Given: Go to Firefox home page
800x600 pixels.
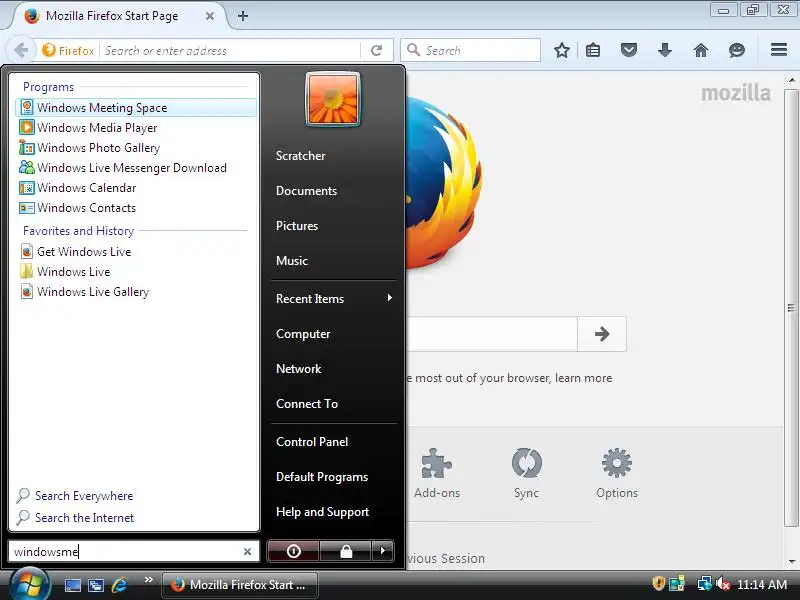Looking at the screenshot, I should [701, 50].
